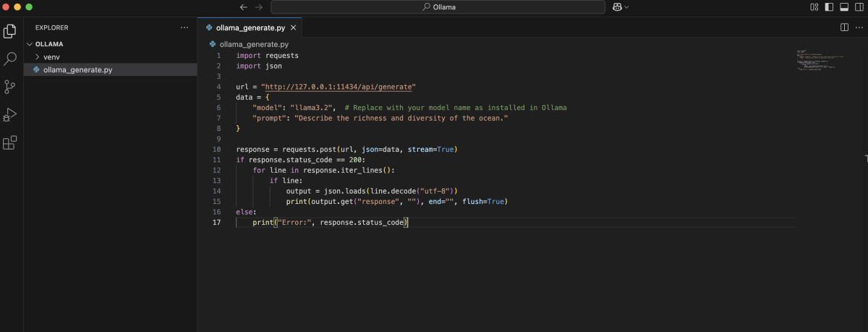Click the prompt string about the ocean
The height and width of the screenshot is (332, 868).
(401, 118)
